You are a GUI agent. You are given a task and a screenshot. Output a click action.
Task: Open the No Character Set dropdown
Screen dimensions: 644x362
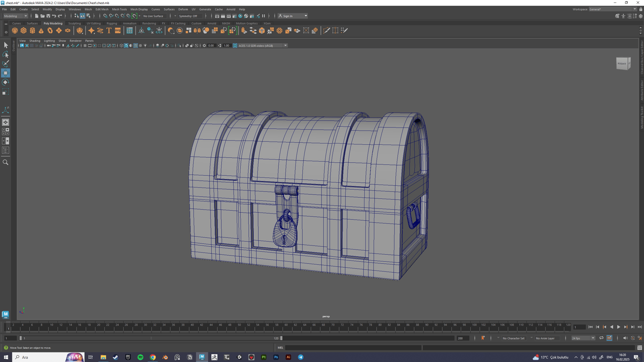coord(515,338)
